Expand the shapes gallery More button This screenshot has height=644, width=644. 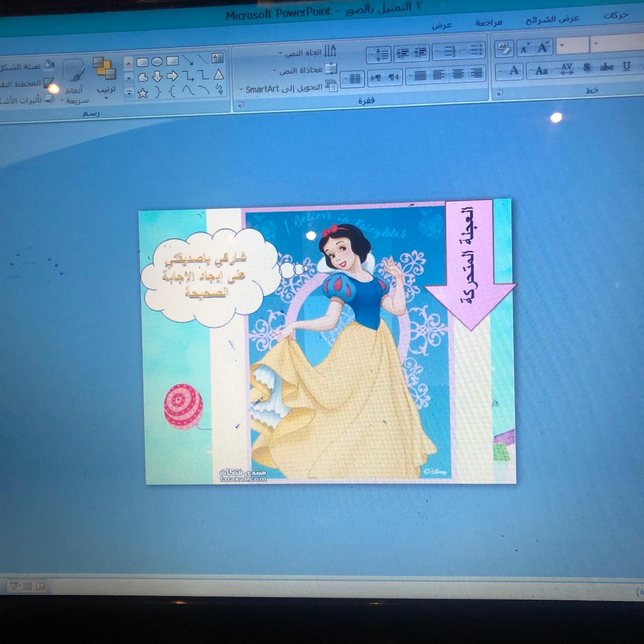(129, 93)
